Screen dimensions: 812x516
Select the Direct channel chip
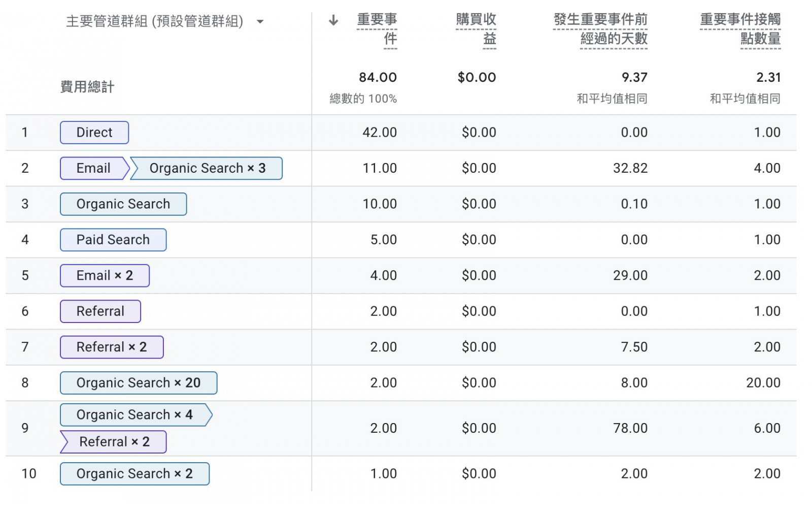(94, 133)
